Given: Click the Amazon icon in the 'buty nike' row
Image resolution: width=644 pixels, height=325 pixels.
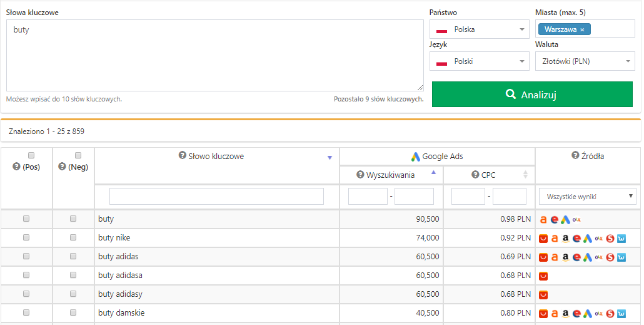Looking at the screenshot, I should tap(565, 239).
